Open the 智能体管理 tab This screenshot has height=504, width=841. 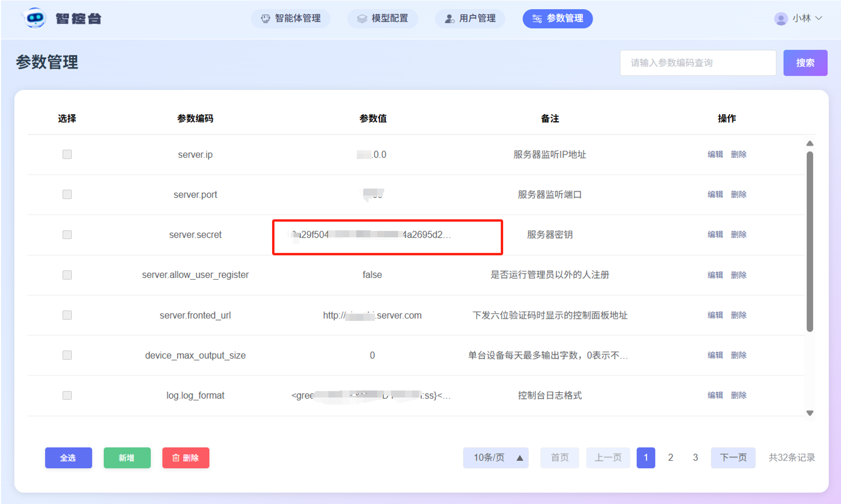pos(291,19)
